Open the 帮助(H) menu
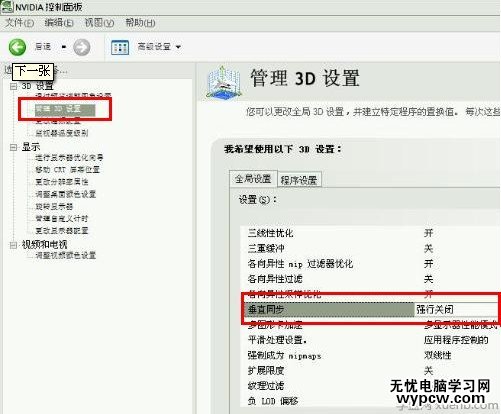501x414 pixels. coord(140,23)
